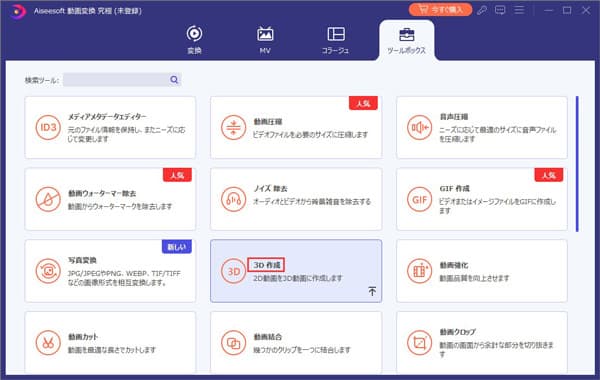Click the noise removal description text
Image resolution: width=600 pixels, height=380 pixels.
pyautogui.click(x=312, y=202)
